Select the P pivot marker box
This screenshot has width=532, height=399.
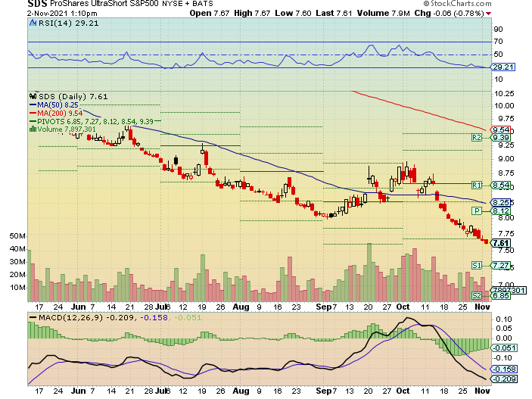click(477, 211)
